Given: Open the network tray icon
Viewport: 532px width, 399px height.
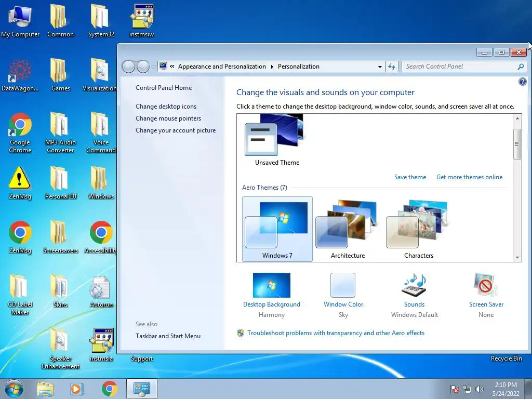Looking at the screenshot, I should pyautogui.click(x=467, y=389).
